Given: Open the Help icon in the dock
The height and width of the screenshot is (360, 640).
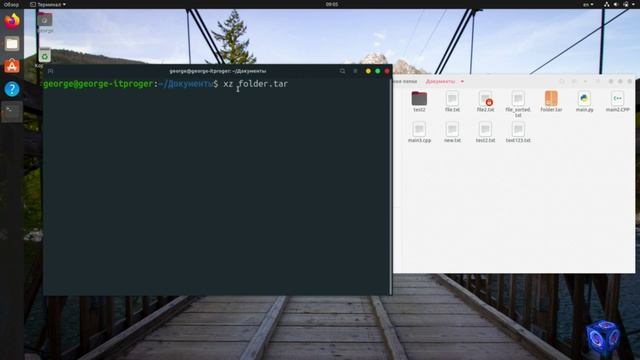Looking at the screenshot, I should coord(12,89).
